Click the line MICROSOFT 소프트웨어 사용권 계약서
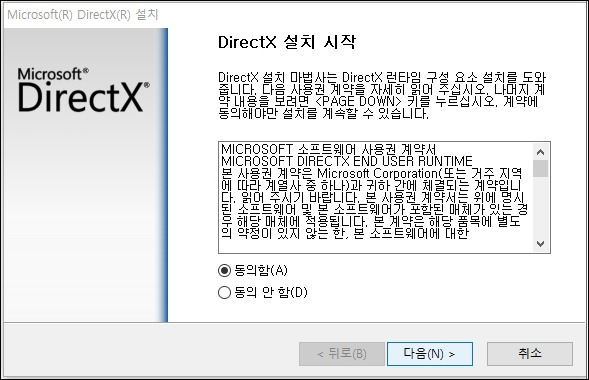Image resolution: width=589 pixels, height=380 pixels. coord(328,149)
